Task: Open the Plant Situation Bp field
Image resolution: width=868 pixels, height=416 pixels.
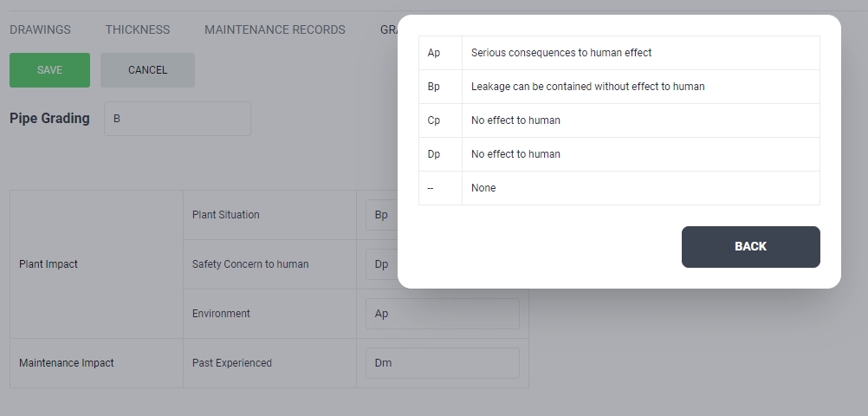Action: click(x=381, y=215)
